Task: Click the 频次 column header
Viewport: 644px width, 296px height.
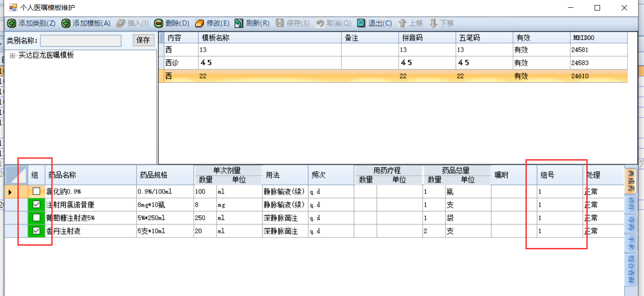Action: click(x=331, y=175)
